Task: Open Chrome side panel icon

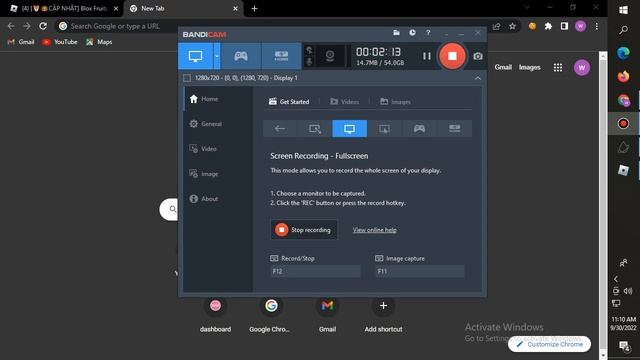Action: click(x=564, y=26)
